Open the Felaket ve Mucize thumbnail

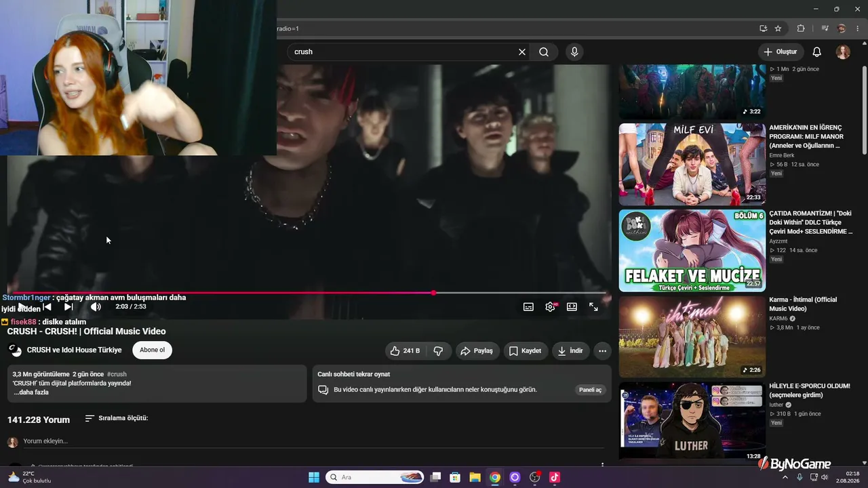point(692,251)
